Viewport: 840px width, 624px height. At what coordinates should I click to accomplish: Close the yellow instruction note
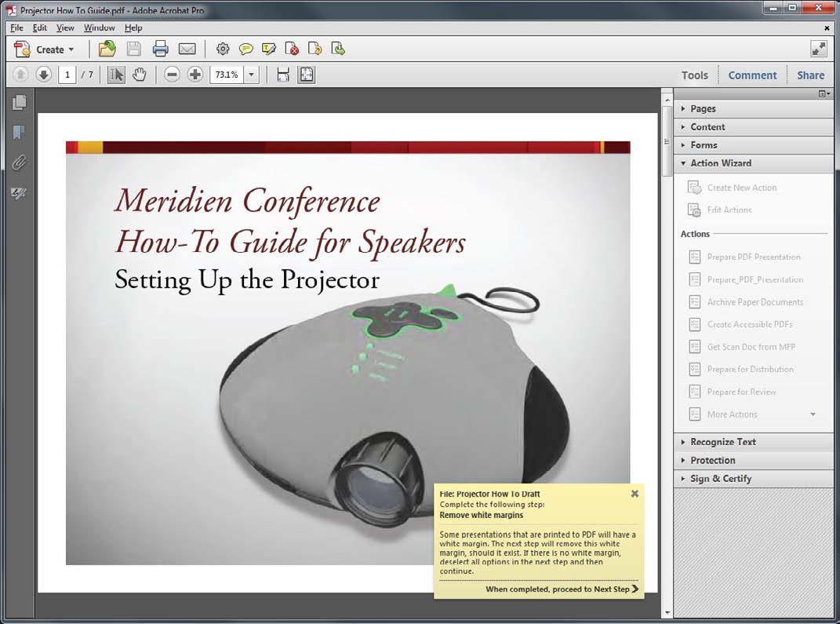(635, 494)
